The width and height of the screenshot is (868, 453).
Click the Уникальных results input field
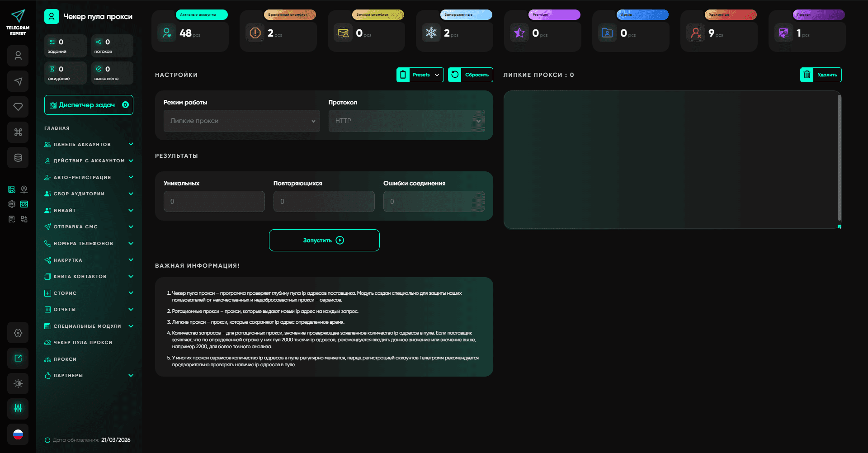point(214,202)
